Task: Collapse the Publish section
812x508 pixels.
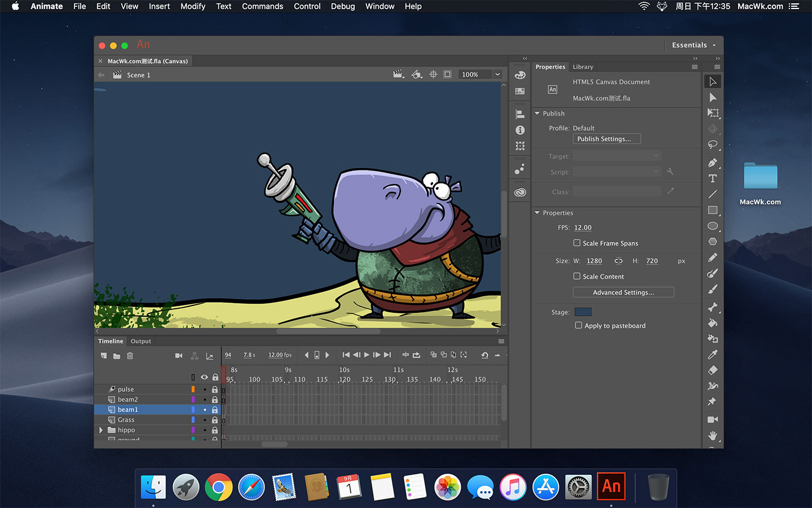Action: coord(537,113)
